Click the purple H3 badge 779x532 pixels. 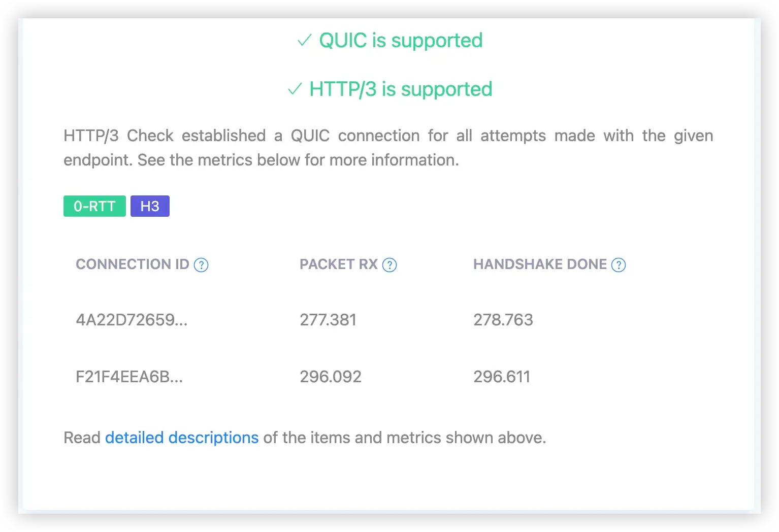coord(150,206)
